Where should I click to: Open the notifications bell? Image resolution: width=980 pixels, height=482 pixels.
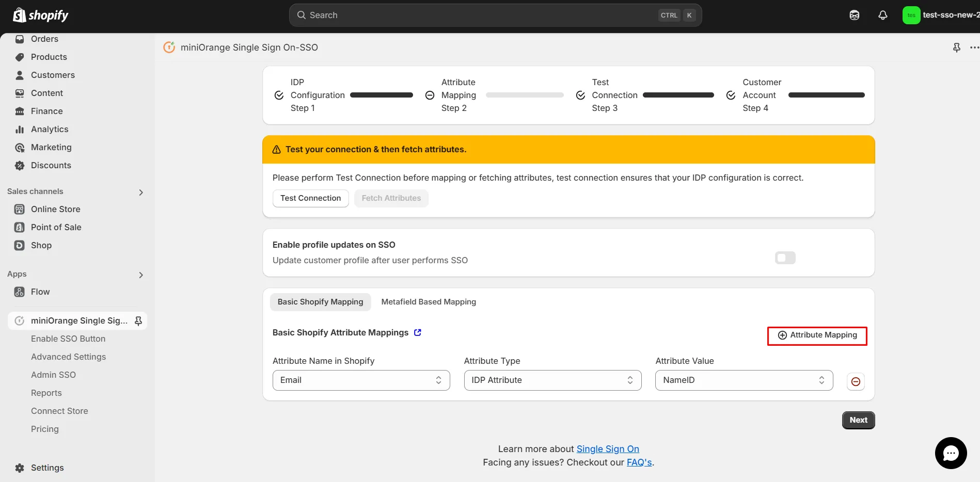pyautogui.click(x=883, y=15)
